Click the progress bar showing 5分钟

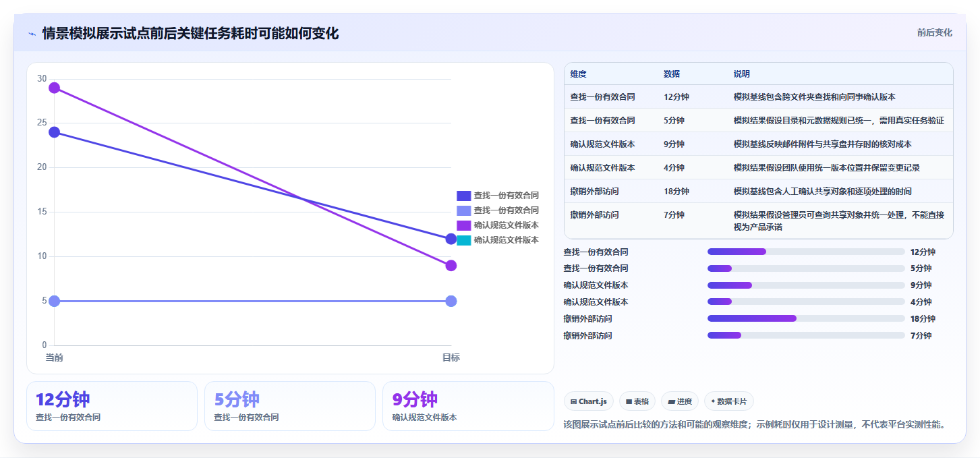click(x=806, y=268)
